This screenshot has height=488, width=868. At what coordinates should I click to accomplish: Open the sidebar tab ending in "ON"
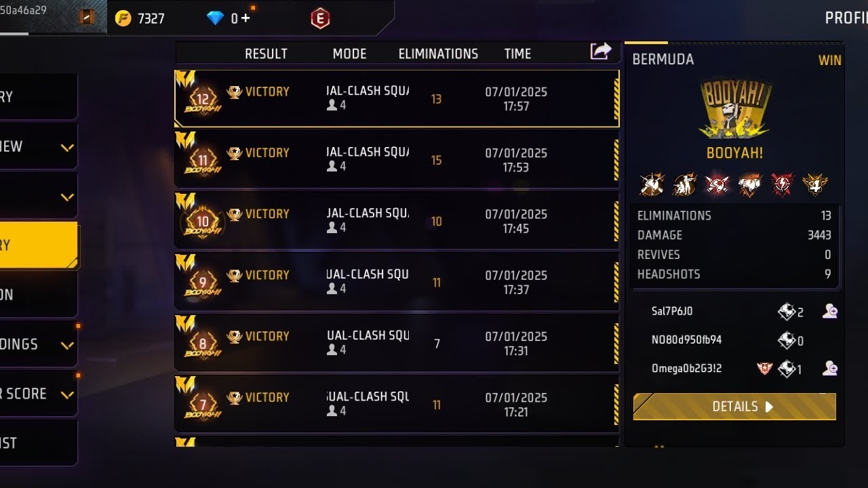click(x=37, y=295)
